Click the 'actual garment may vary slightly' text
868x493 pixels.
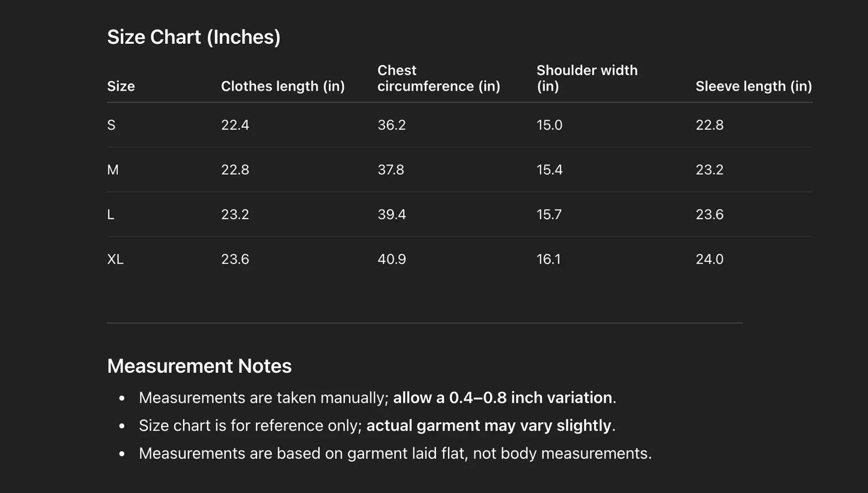(x=488, y=425)
